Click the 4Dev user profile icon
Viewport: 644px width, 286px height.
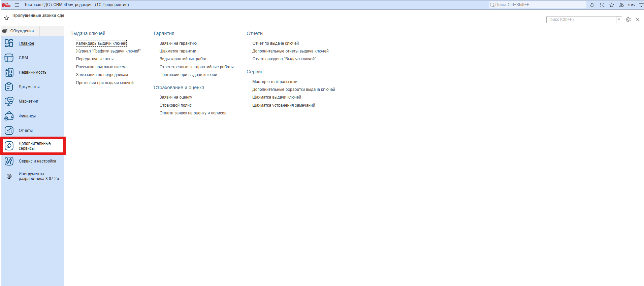[621, 5]
